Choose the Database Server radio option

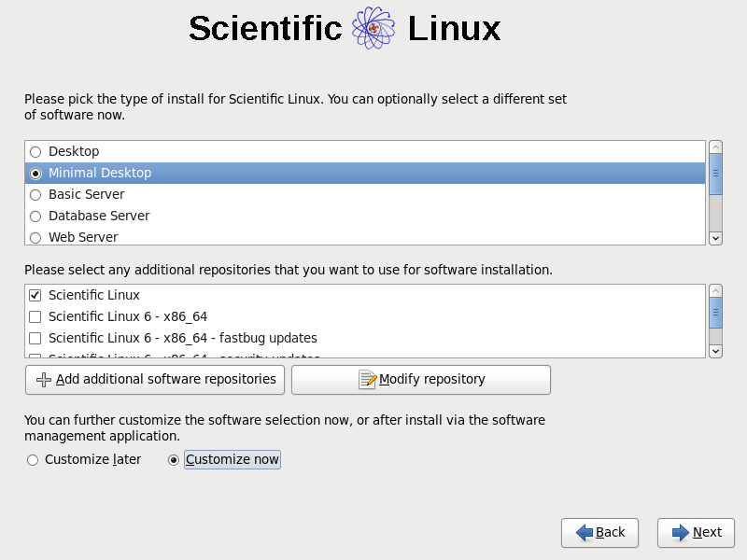[x=35, y=217]
